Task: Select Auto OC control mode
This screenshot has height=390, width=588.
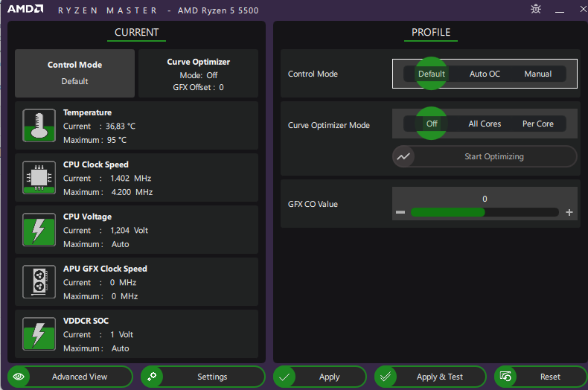Action: (485, 74)
